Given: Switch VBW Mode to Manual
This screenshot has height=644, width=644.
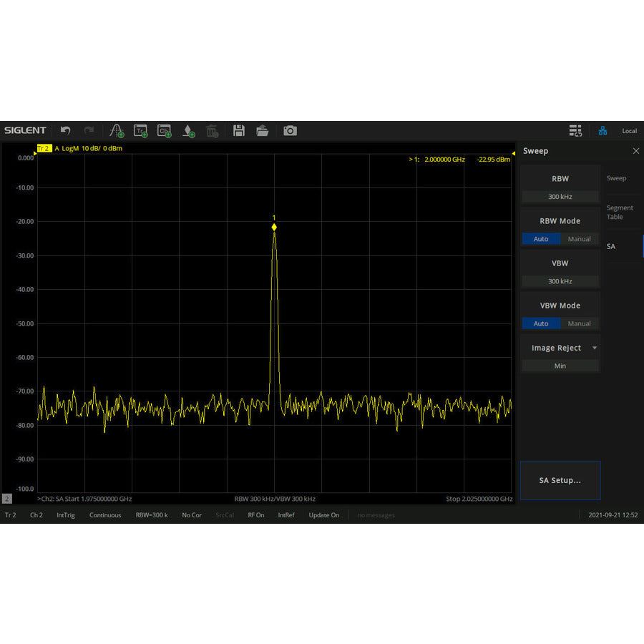Looking at the screenshot, I should pos(579,323).
